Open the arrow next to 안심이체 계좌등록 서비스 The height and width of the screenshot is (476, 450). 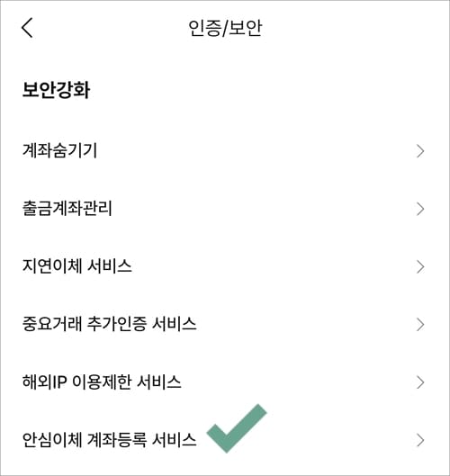[420, 440]
